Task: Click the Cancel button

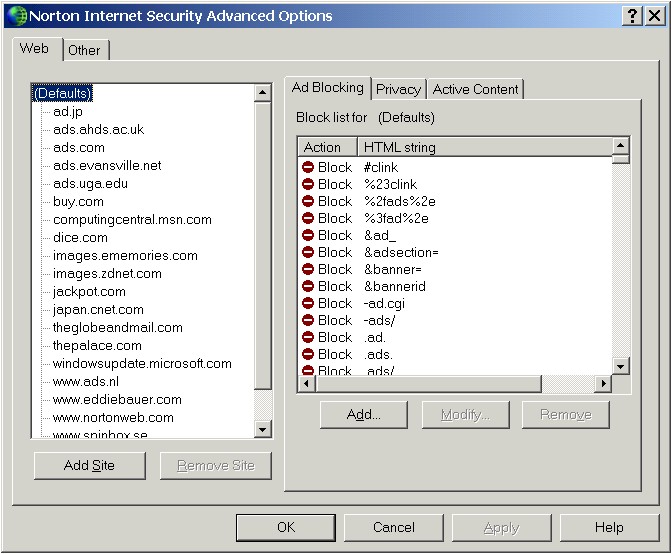Action: tap(394, 527)
